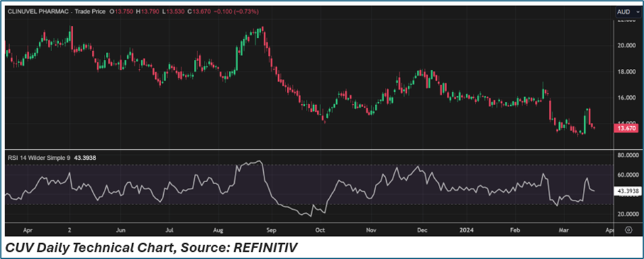Click the 18.000 price axis label

[626, 72]
